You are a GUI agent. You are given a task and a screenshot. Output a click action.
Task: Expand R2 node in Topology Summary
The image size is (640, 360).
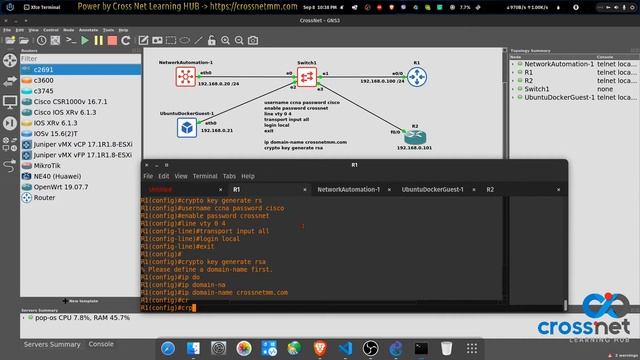pyautogui.click(x=513, y=81)
